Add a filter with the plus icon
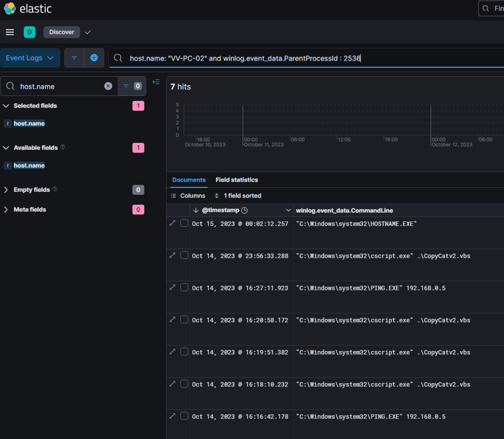The width and height of the screenshot is (504, 439). [94, 58]
